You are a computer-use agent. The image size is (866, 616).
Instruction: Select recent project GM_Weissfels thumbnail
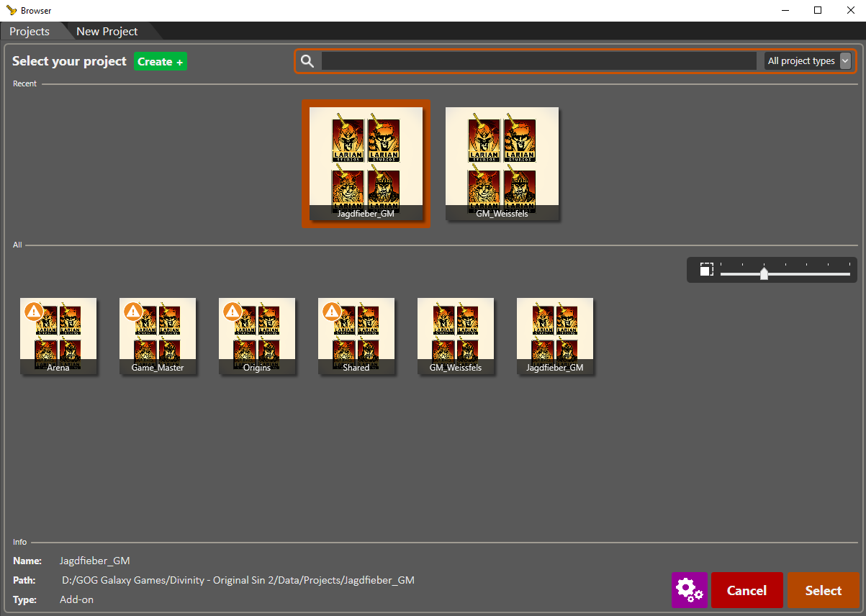[502, 164]
